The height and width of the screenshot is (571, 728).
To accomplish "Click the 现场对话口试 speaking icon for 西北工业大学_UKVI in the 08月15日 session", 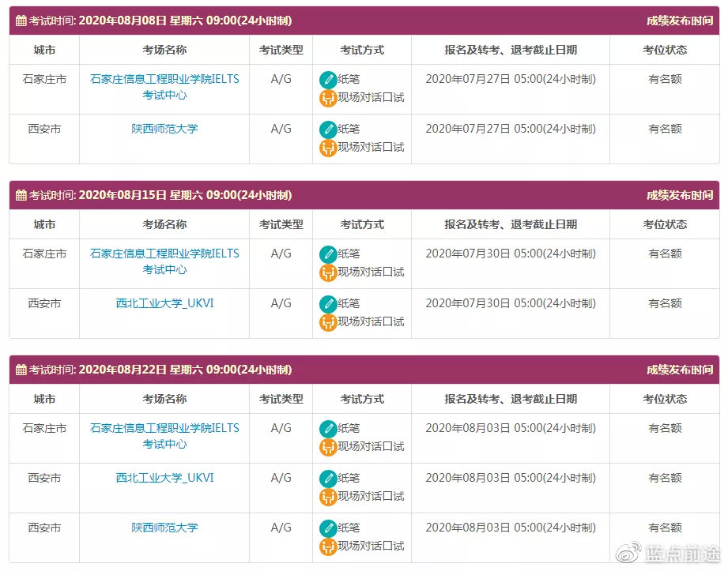I will pyautogui.click(x=328, y=322).
